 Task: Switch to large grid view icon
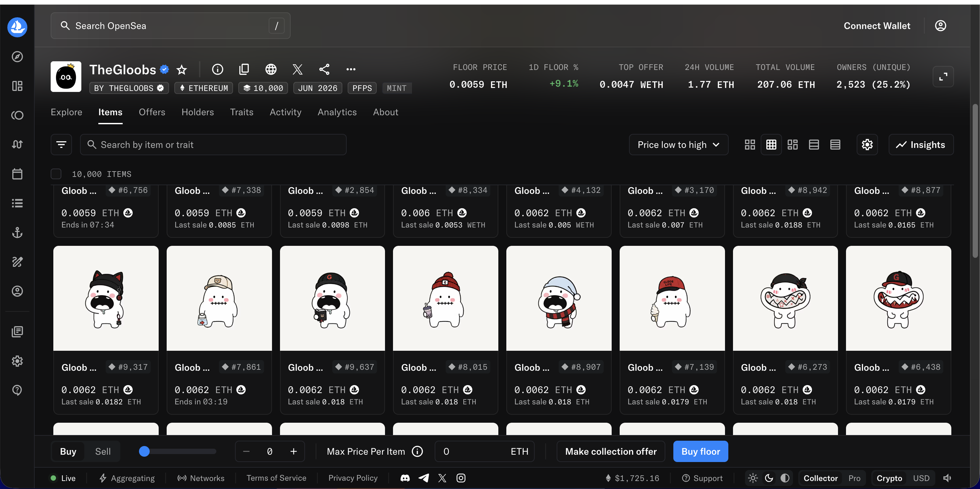pos(750,145)
